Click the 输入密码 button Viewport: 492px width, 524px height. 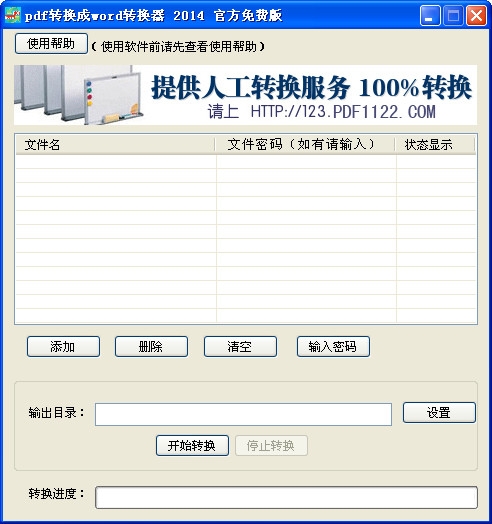(x=333, y=347)
